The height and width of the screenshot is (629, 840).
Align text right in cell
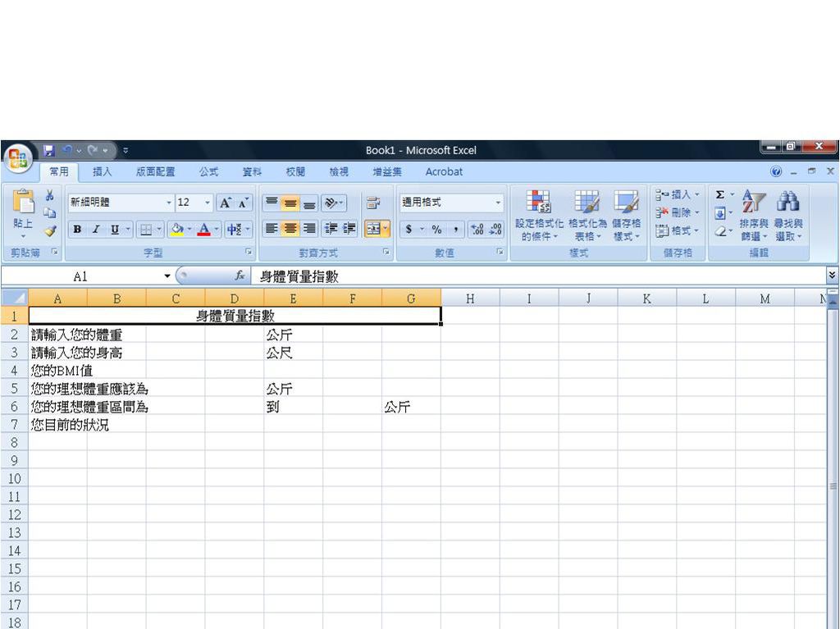click(309, 229)
